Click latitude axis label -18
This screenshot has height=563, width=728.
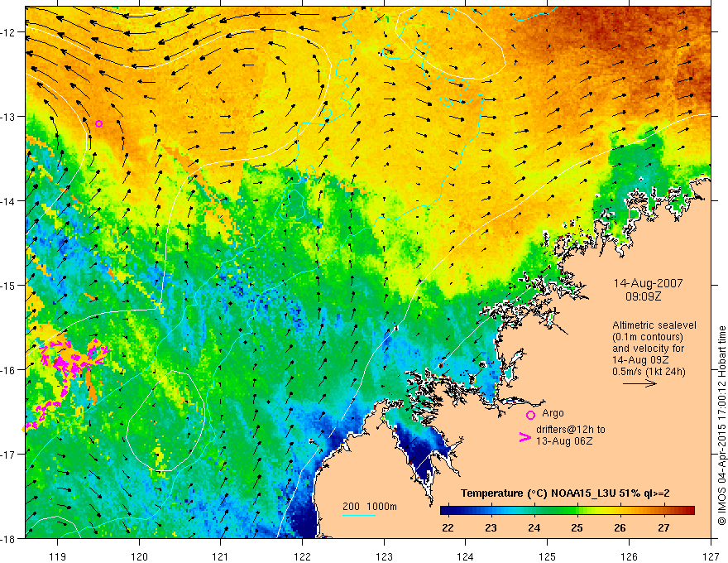coord(7,539)
